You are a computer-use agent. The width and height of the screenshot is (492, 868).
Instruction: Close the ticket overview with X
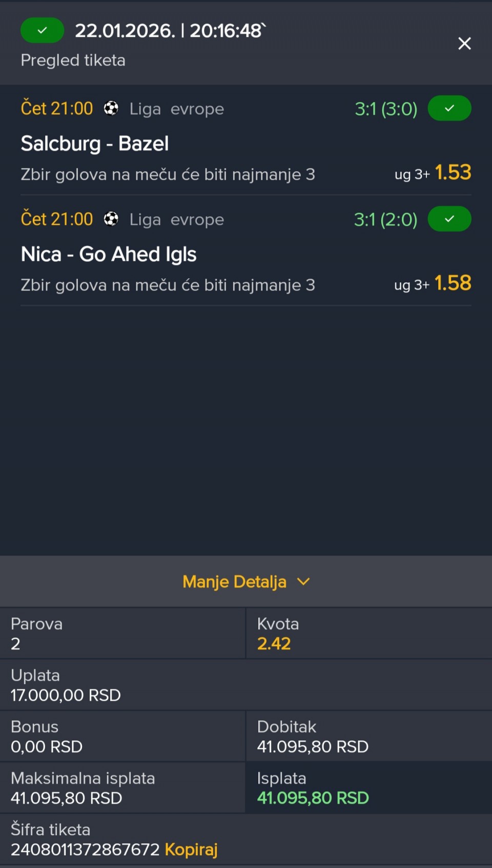pyautogui.click(x=464, y=44)
